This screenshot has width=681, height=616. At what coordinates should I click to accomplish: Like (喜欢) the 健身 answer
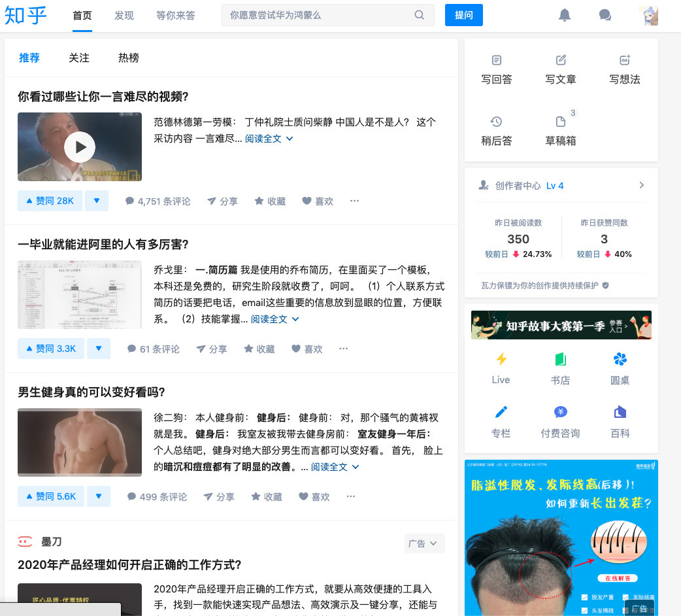pos(314,496)
